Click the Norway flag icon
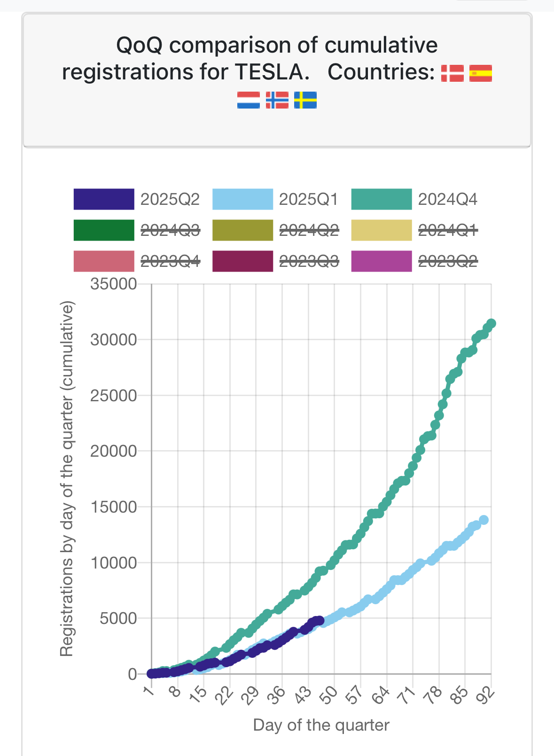 (277, 100)
